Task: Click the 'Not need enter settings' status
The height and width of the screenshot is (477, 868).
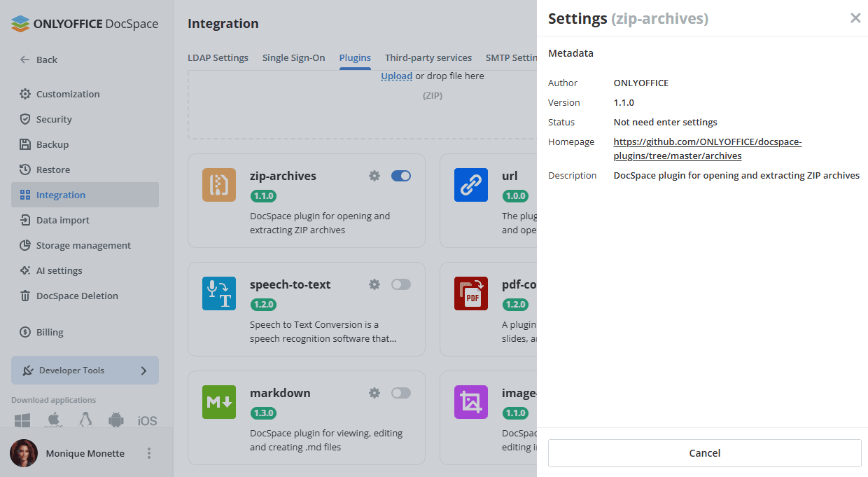Action: tap(665, 122)
